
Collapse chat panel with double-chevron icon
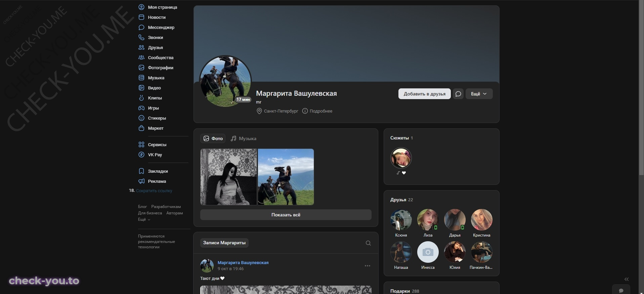(627, 279)
